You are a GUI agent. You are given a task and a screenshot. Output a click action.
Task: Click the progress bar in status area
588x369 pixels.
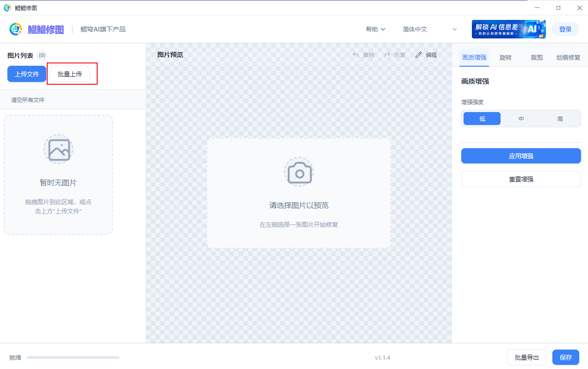tap(73, 357)
